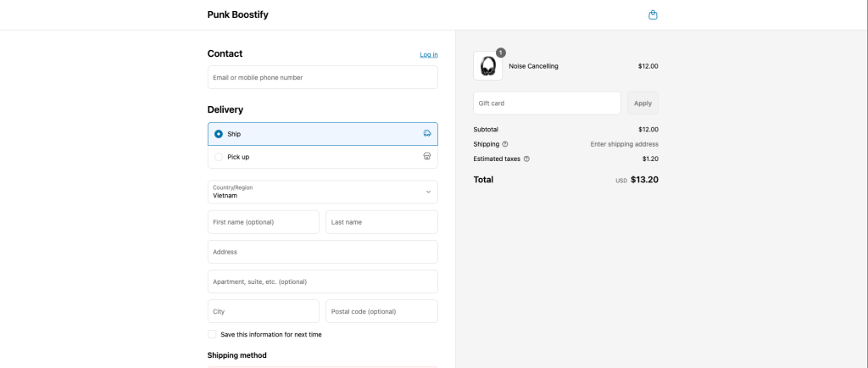Image resolution: width=868 pixels, height=368 pixels.
Task: Click into the Gift card field
Action: point(547,103)
